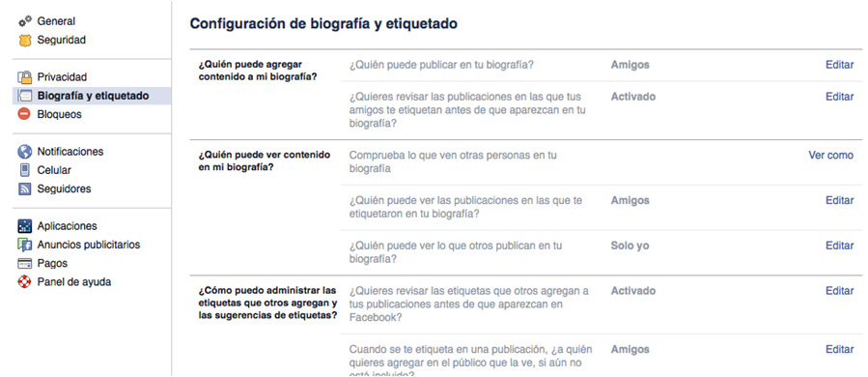The image size is (868, 377).
Task: Click '¿Quién puede ver contenido en mi biografía?'
Action: pyautogui.click(x=264, y=160)
